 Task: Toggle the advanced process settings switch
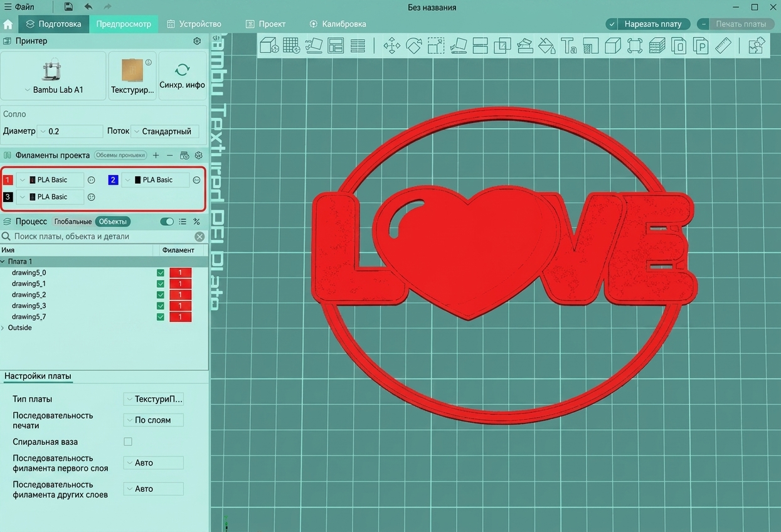pyautogui.click(x=167, y=221)
